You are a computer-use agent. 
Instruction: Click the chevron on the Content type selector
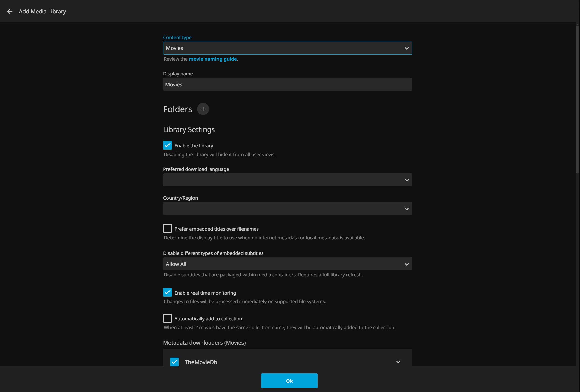(x=406, y=48)
